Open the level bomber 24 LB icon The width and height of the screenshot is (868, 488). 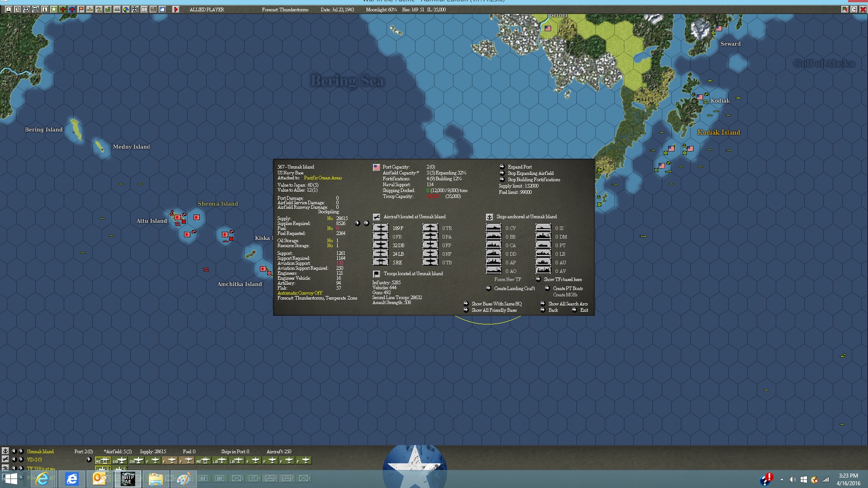(x=380, y=253)
